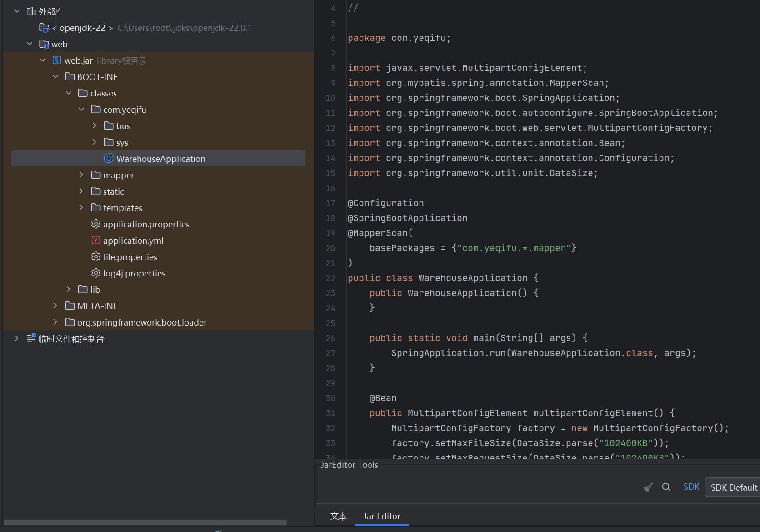This screenshot has width=760, height=532.
Task: Click the com.yeqifu folder icon
Action: [96, 109]
